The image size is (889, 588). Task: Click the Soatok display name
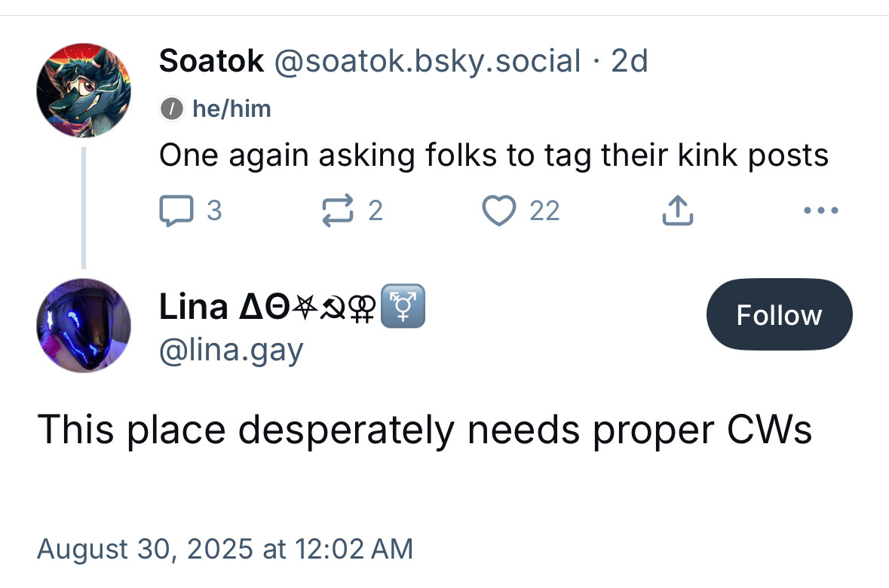(x=211, y=61)
